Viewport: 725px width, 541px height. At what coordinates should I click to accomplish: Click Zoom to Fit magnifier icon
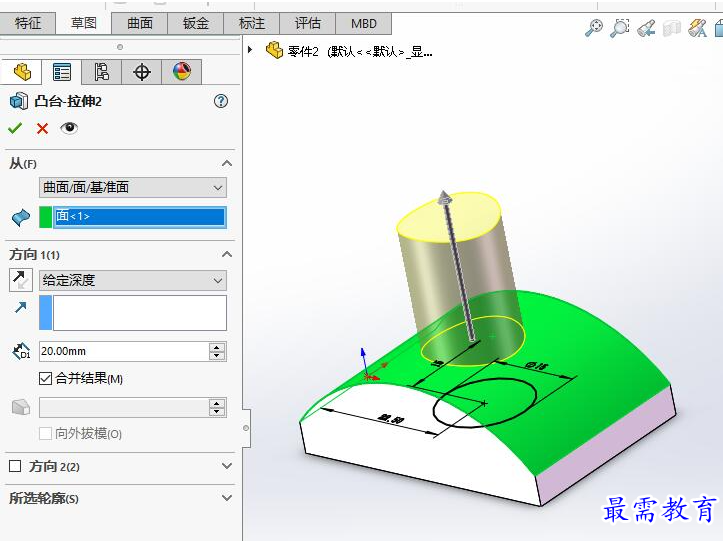(594, 28)
